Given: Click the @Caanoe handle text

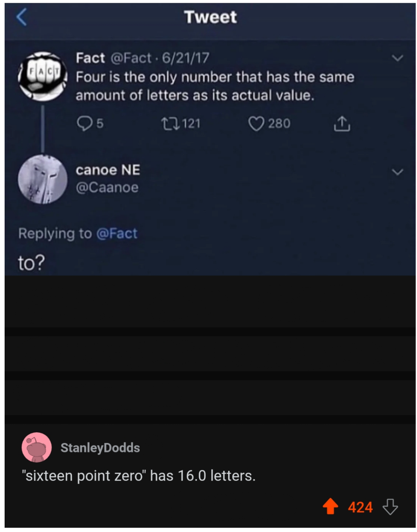Looking at the screenshot, I should coord(108,187).
